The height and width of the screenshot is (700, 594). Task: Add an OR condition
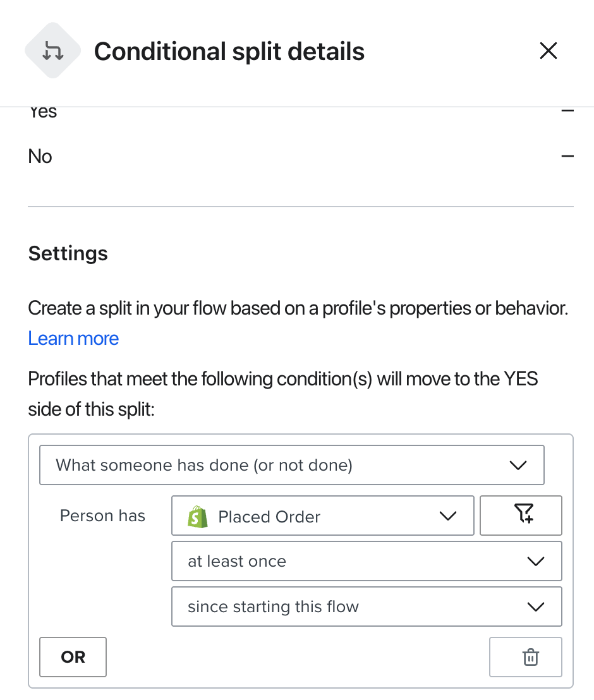(x=73, y=657)
